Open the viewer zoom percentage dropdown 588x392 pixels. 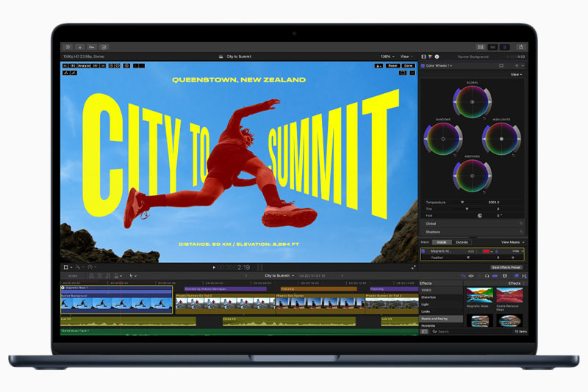[x=387, y=57]
